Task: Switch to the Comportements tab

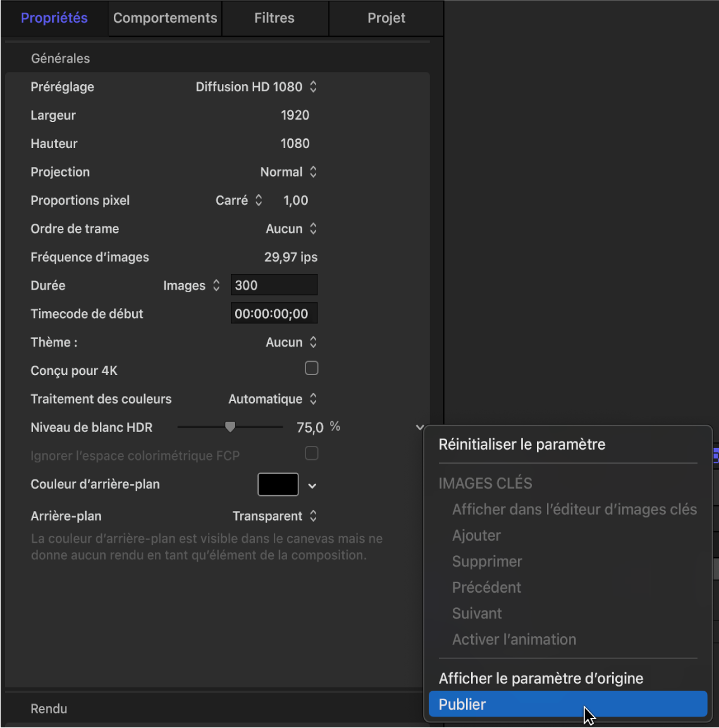Action: pyautogui.click(x=164, y=18)
